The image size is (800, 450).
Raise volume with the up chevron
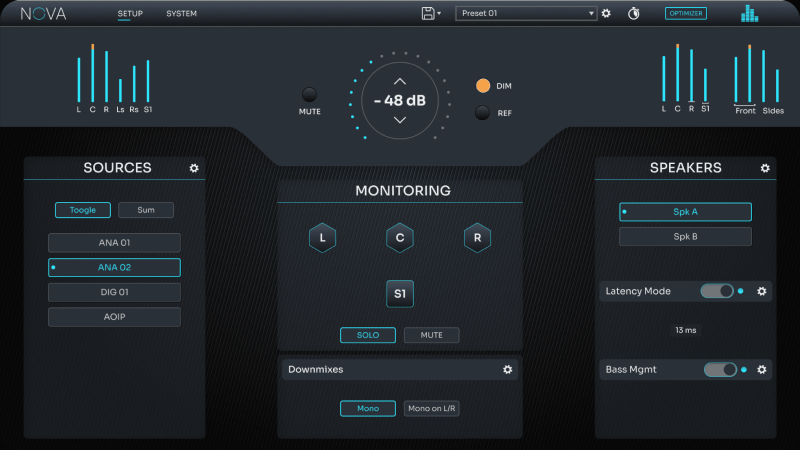400,80
